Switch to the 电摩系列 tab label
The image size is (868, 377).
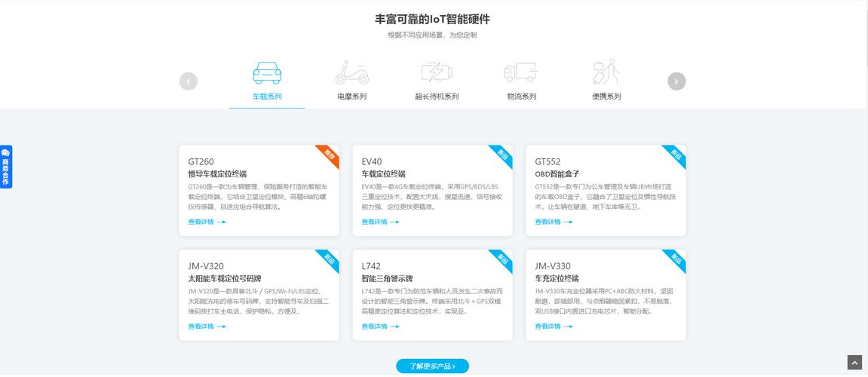(x=352, y=97)
